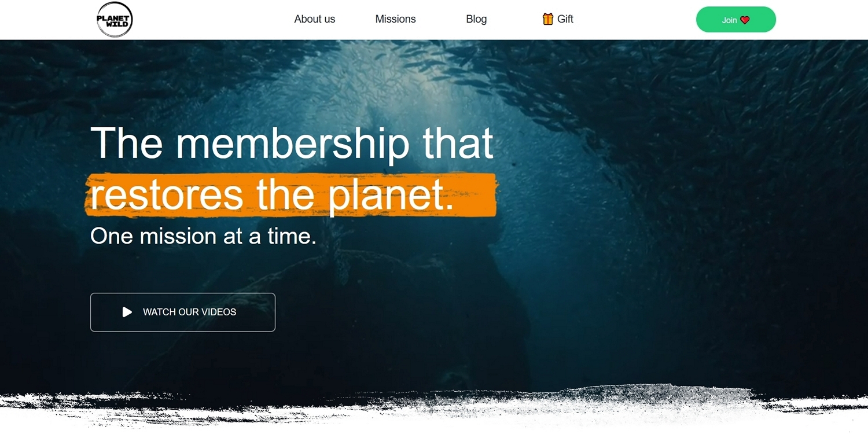Click the "One mission at a time." subheading

204,236
